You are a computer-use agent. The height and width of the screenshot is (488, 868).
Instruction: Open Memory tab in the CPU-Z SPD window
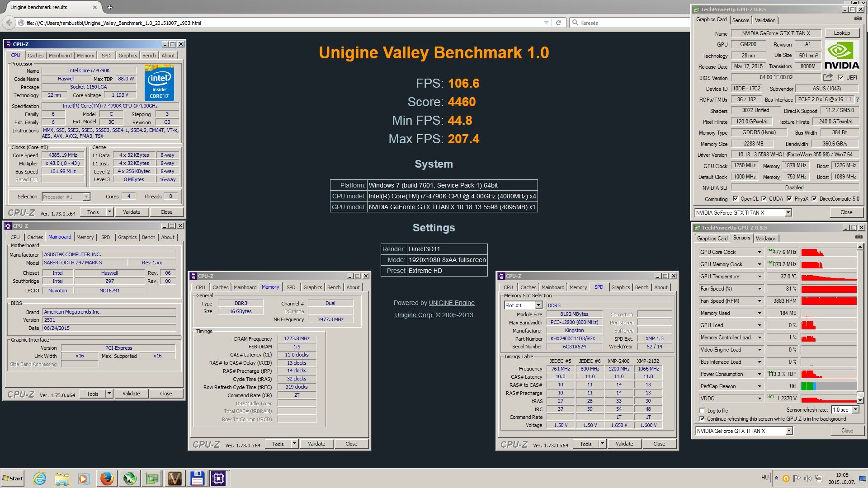[x=578, y=287]
